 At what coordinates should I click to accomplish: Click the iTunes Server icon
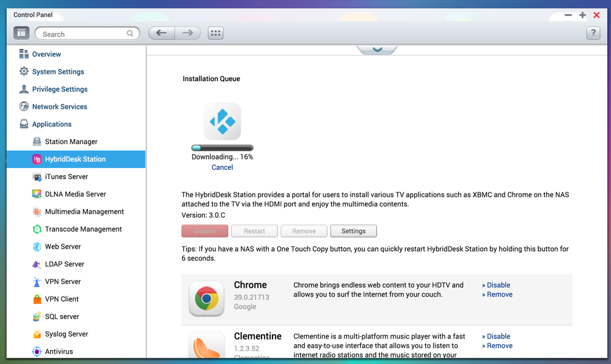[37, 177]
